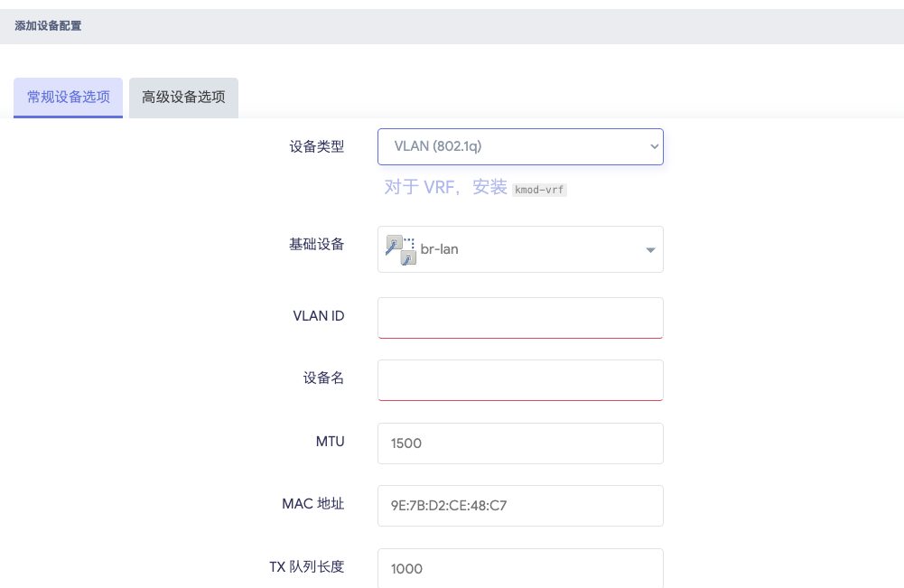Click the 对于 VRF，安装 hint text
This screenshot has height=588, width=904.
[x=445, y=188]
